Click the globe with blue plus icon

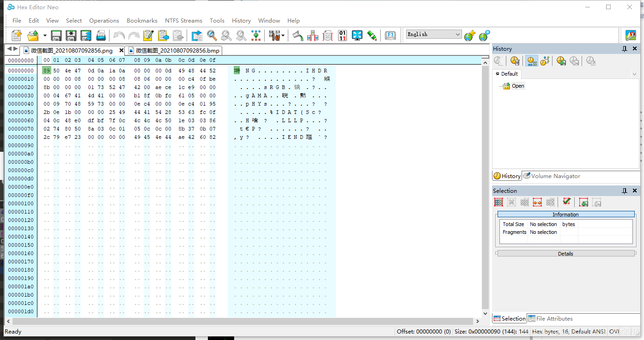tap(484, 36)
